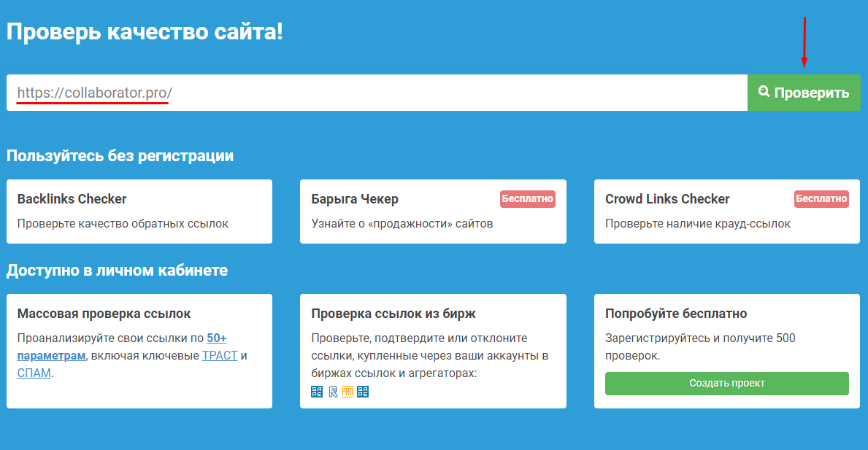Viewport: 868px width, 450px height.
Task: Click the orange PRO exchange icon
Action: coord(347,392)
